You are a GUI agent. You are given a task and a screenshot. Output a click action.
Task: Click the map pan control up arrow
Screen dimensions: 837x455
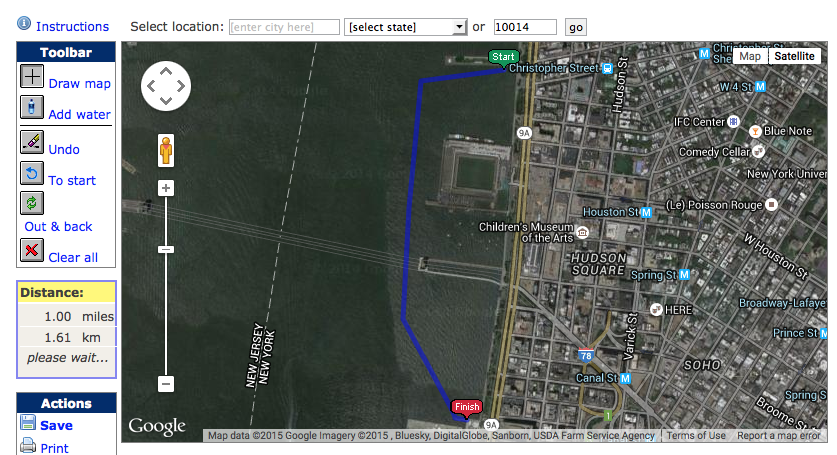pos(166,70)
